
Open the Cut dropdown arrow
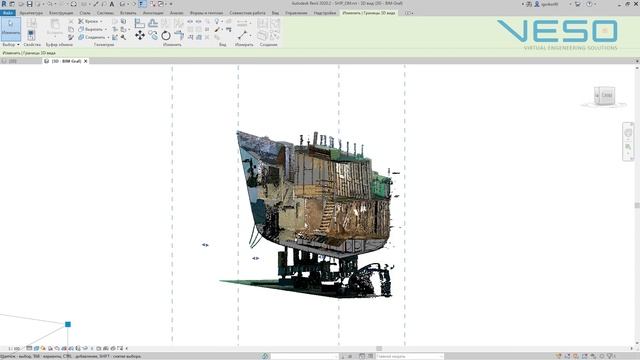(x=106, y=29)
